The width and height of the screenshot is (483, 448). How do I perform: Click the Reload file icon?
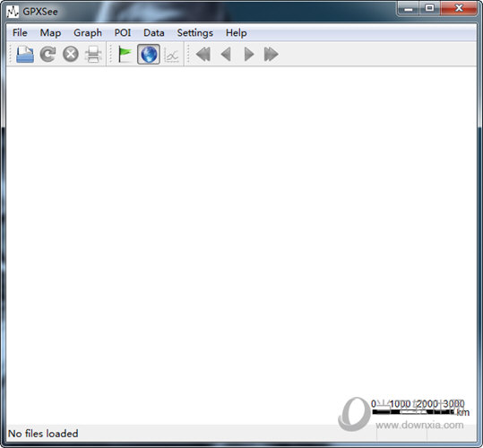pyautogui.click(x=47, y=55)
